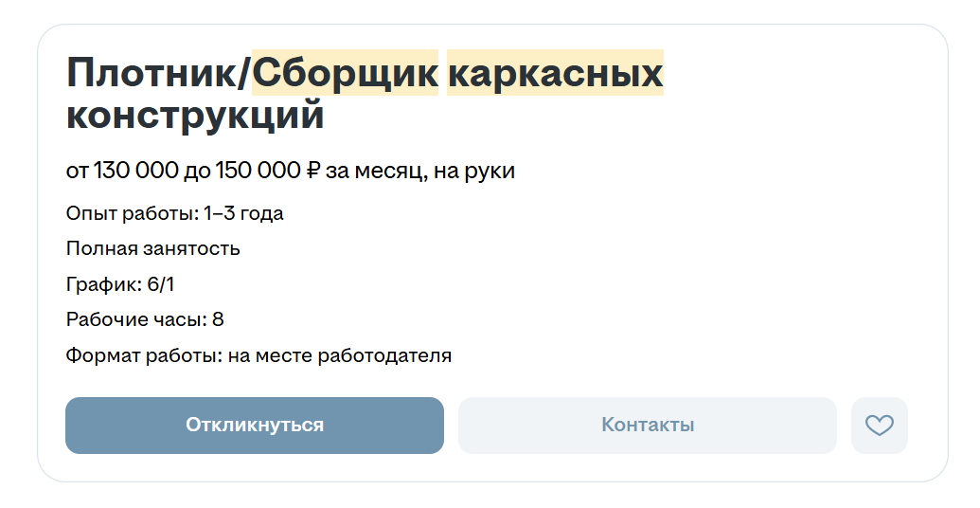Click the Рабочие часы: 8 line
980x508 pixels.
[x=145, y=319]
